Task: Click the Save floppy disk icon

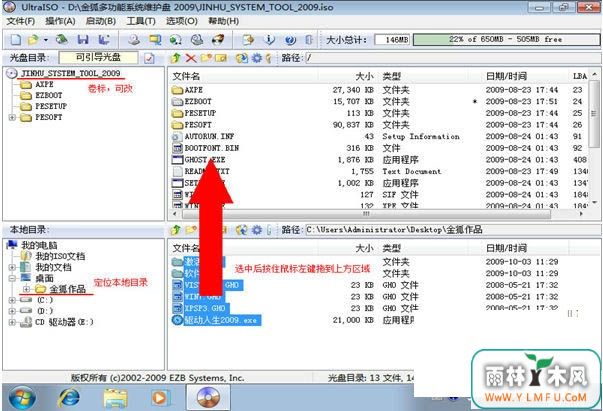Action: coord(83,39)
